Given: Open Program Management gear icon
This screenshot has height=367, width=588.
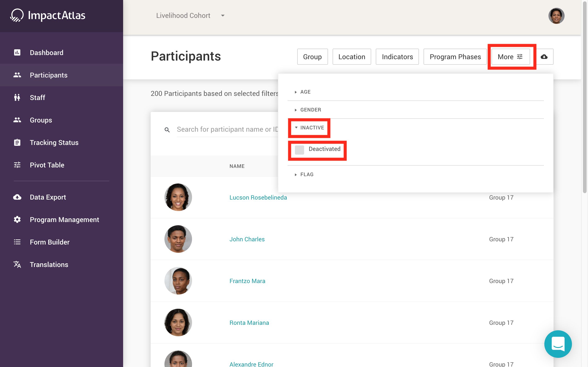Looking at the screenshot, I should pyautogui.click(x=17, y=220).
